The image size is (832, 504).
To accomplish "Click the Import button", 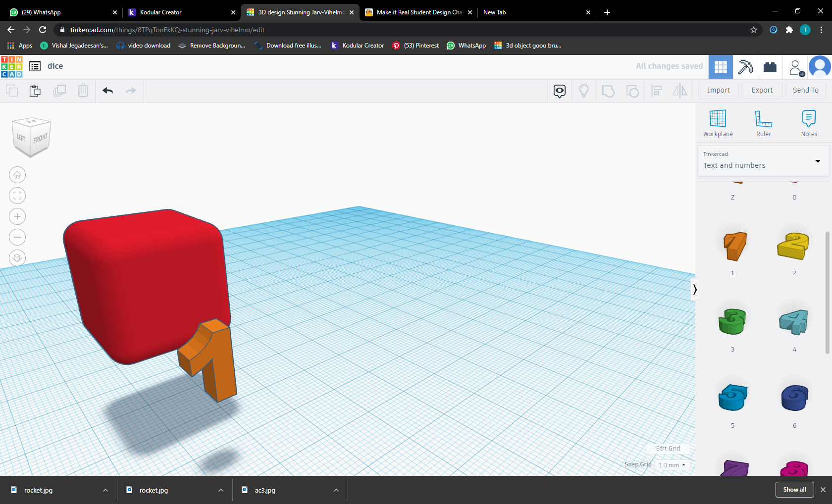I will click(x=718, y=91).
